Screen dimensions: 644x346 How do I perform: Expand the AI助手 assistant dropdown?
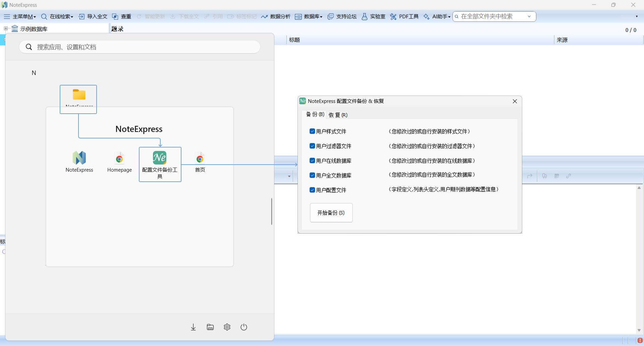(437, 16)
